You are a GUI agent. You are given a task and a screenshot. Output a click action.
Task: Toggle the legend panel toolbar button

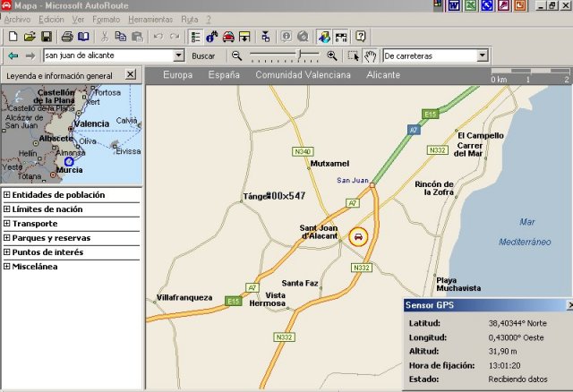coord(196,37)
